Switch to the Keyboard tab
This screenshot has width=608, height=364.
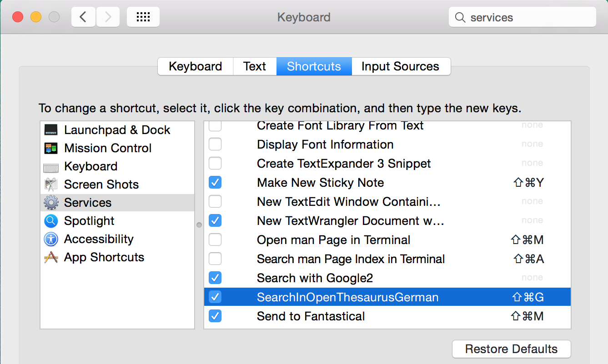(x=196, y=66)
